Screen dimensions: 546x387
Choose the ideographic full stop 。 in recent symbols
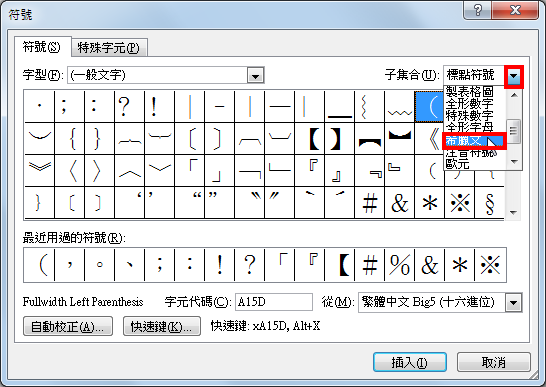click(99, 265)
